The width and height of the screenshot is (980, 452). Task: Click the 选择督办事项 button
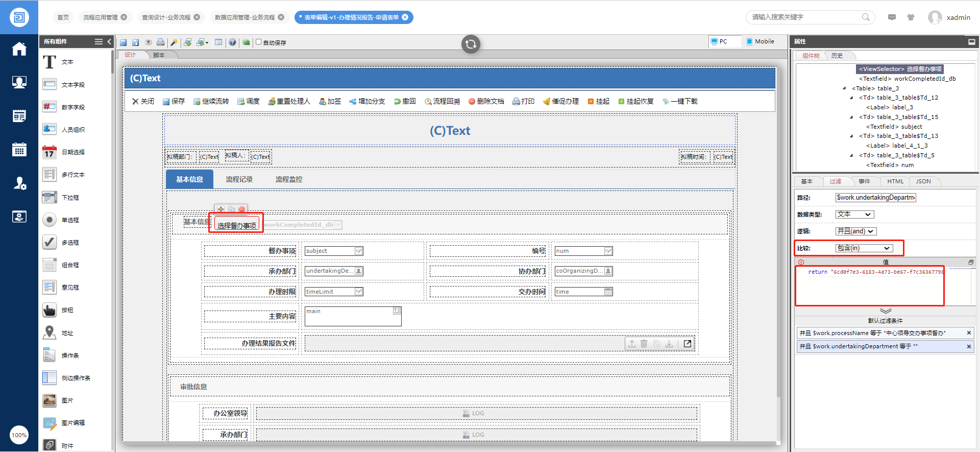tap(237, 225)
